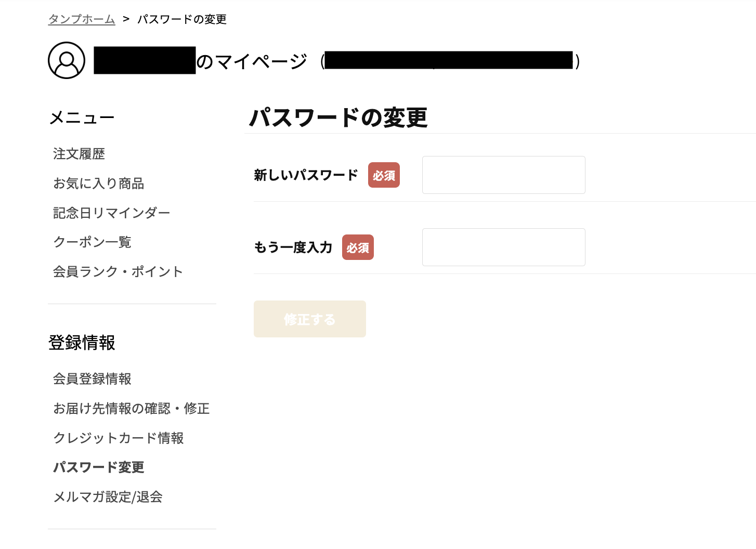Click inside the 新しいパスワード input field
Viewport: 756px width, 549px height.
(x=503, y=175)
